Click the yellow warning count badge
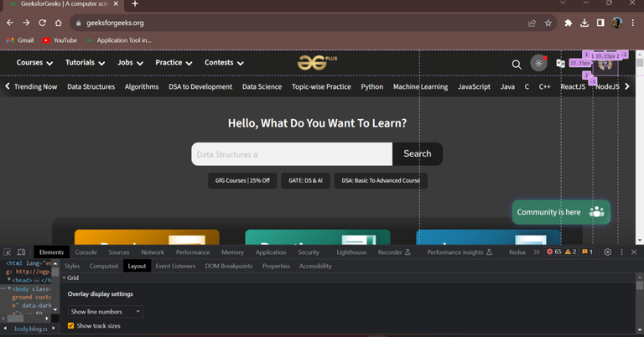The height and width of the screenshot is (337, 644). 570,251
